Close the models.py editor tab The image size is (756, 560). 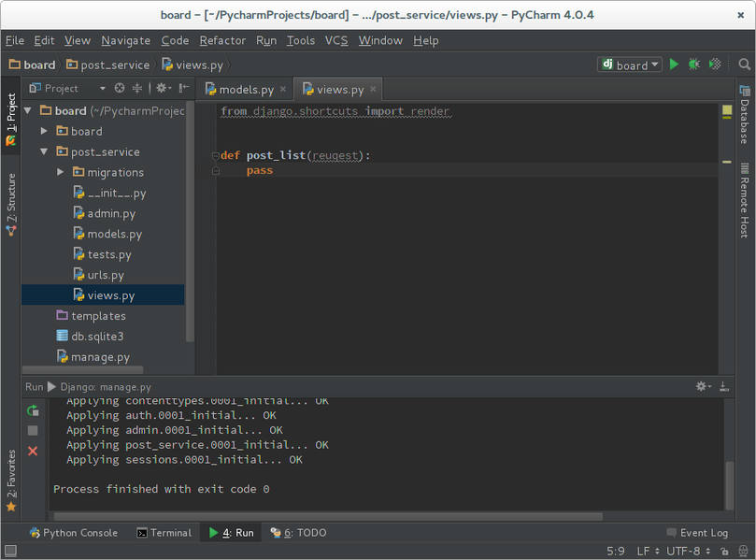point(283,89)
